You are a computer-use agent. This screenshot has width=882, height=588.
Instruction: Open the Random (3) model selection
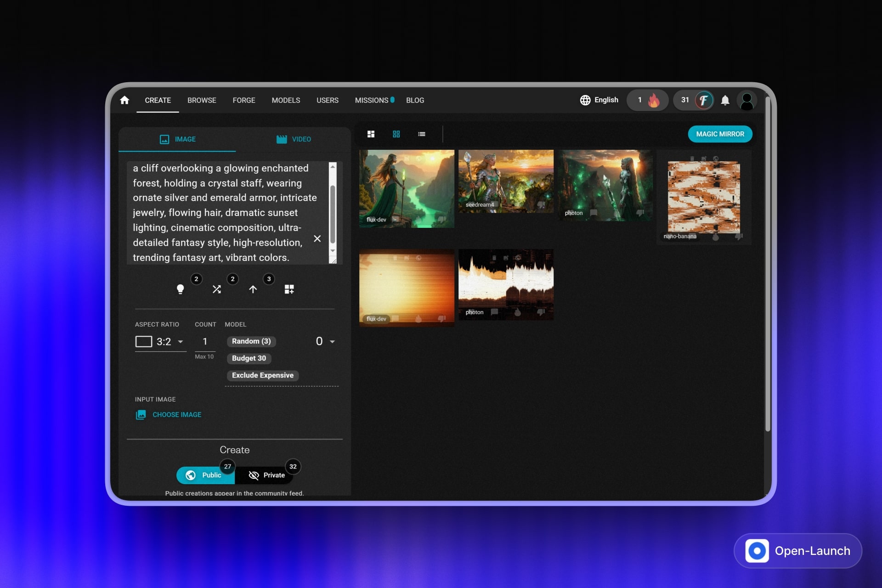click(251, 341)
